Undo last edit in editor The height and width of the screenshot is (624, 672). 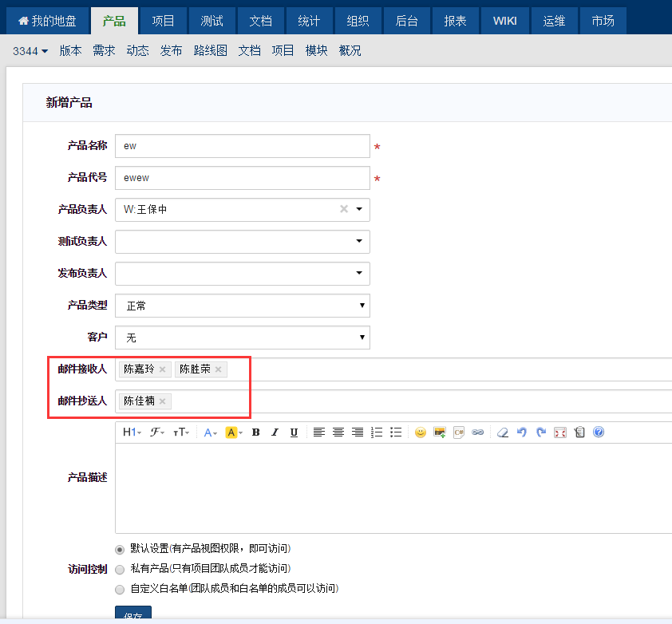pyautogui.click(x=522, y=432)
